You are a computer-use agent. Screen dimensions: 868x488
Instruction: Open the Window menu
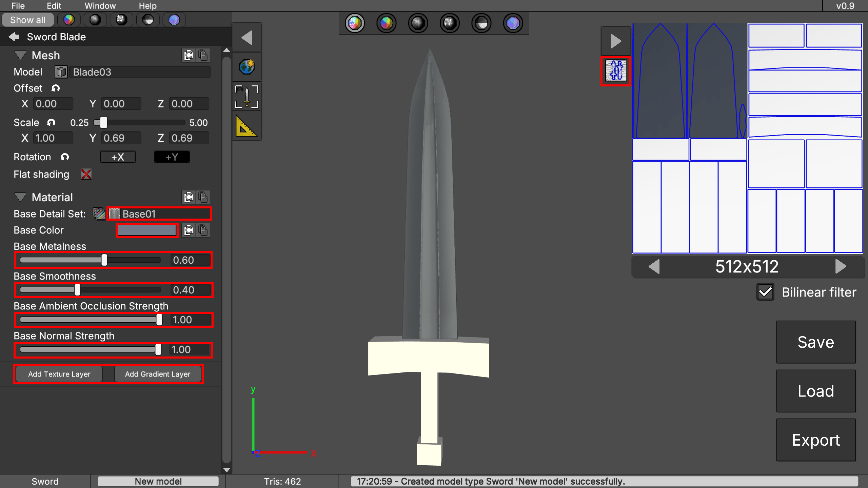click(x=100, y=6)
